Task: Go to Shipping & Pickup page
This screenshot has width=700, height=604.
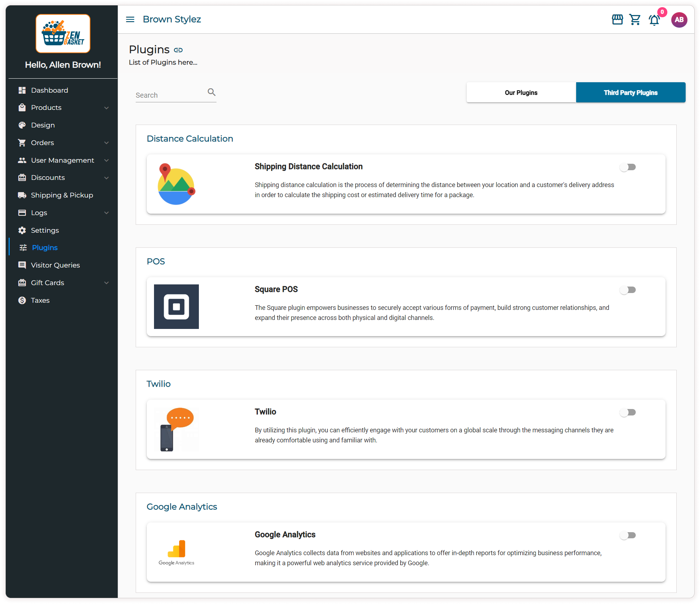Action: 62,195
